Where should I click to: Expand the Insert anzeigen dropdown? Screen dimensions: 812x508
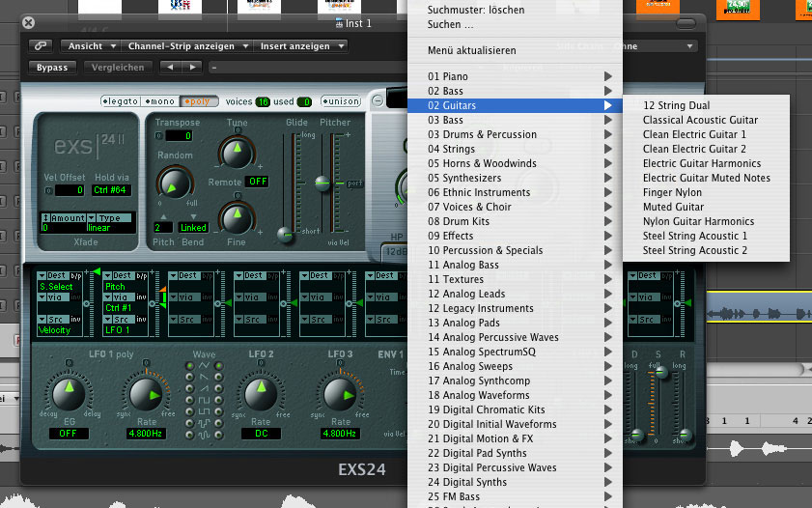coord(301,45)
